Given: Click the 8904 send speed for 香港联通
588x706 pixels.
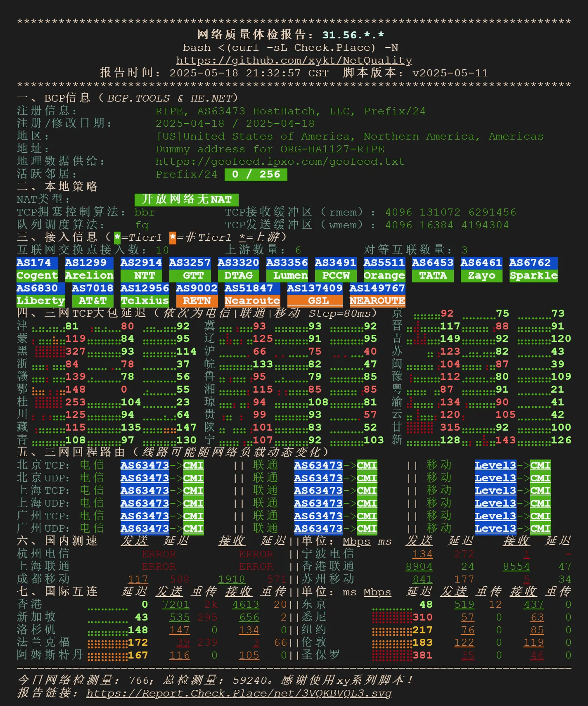Looking at the screenshot, I should [419, 566].
